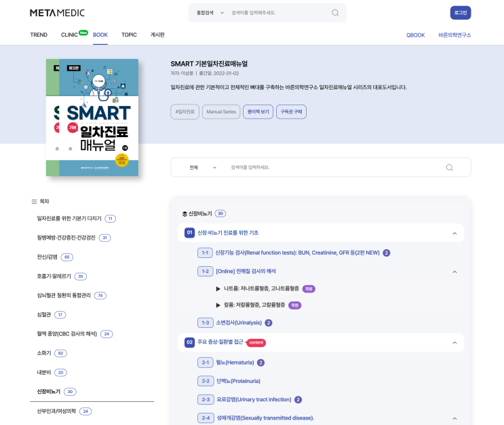Open the QBOOK link

pyautogui.click(x=415, y=35)
